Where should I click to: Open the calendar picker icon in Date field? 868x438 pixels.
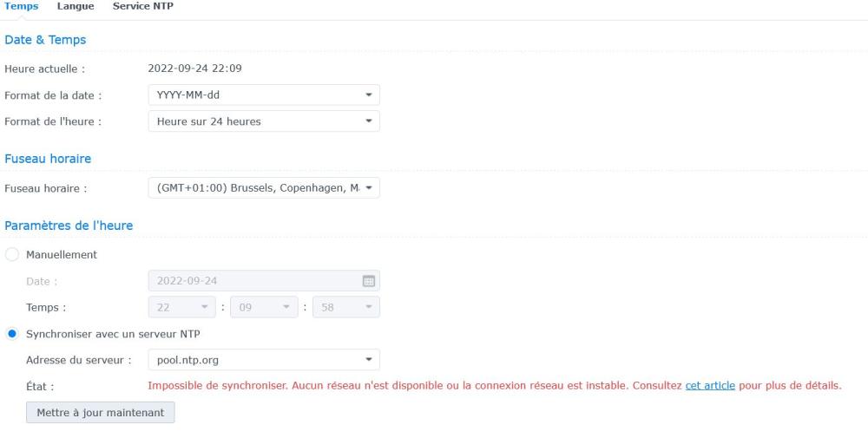pos(368,281)
